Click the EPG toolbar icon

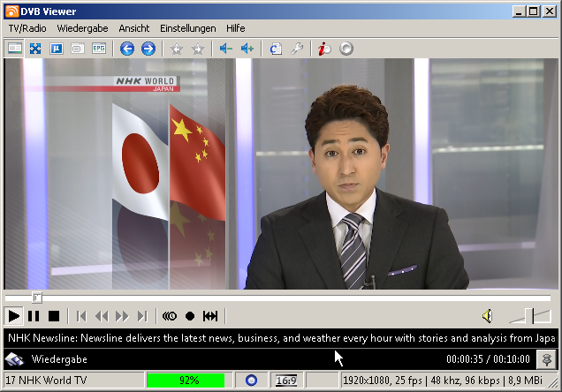pos(99,49)
